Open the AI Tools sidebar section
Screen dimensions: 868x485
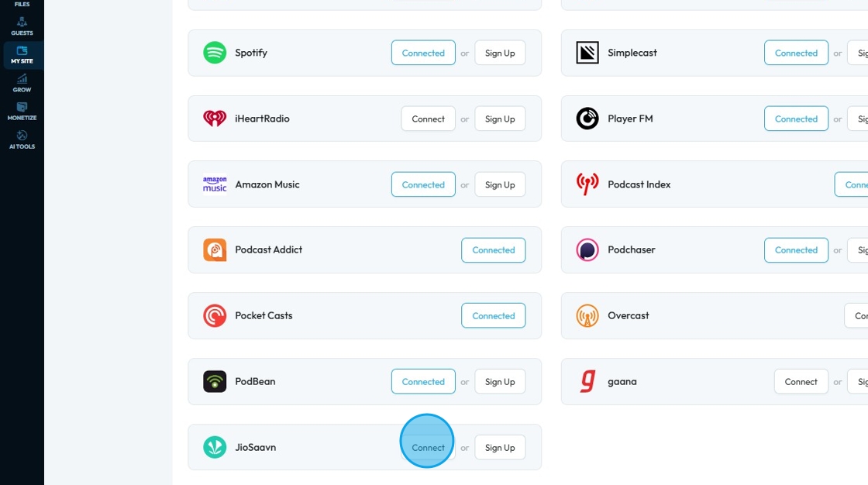point(22,140)
